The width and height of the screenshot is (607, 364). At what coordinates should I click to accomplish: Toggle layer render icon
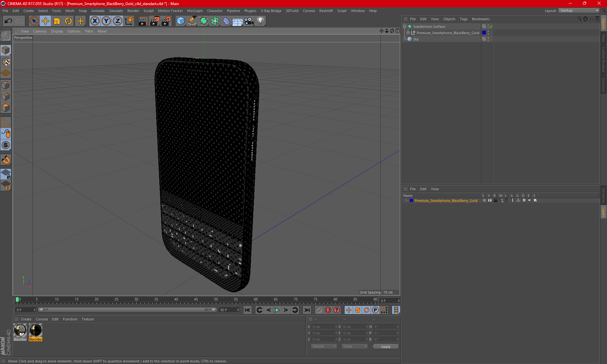coord(495,200)
